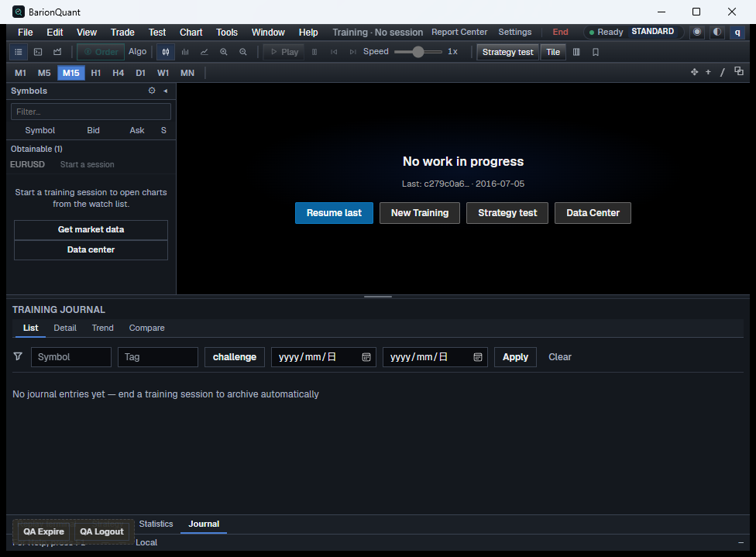The width and height of the screenshot is (756, 557).
Task: Click the record circle icon in top bar
Action: click(x=697, y=32)
